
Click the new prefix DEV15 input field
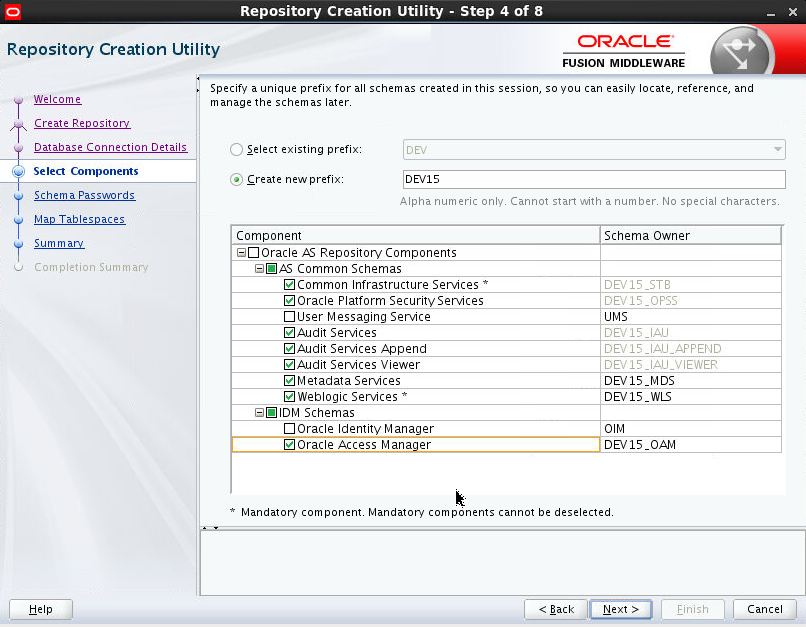(x=594, y=179)
